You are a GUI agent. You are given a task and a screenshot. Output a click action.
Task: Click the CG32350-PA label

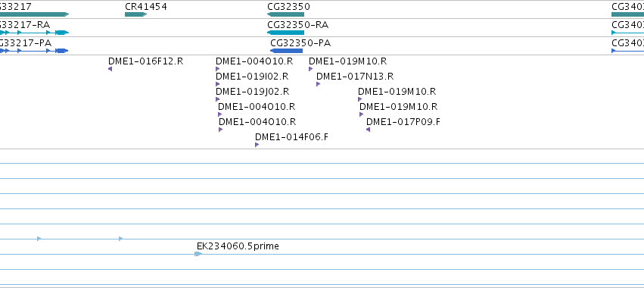tap(300, 43)
